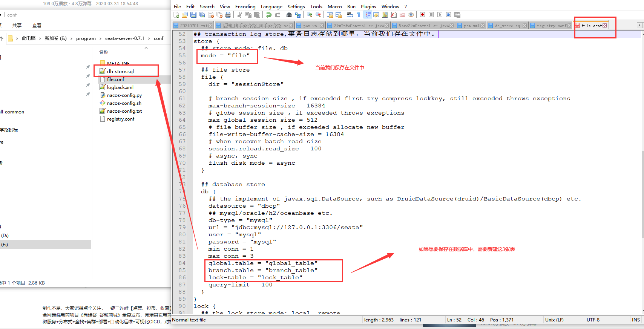Click the Explorer Up arrow button
Image resolution: width=644 pixels, height=329 pixels.
(2, 38)
